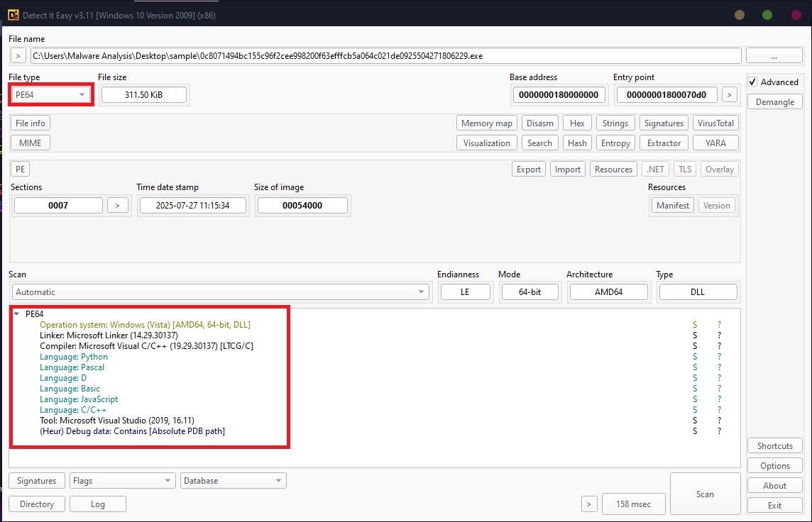812x522 pixels.
Task: Click the browse file ellipsis button
Action: (774, 56)
